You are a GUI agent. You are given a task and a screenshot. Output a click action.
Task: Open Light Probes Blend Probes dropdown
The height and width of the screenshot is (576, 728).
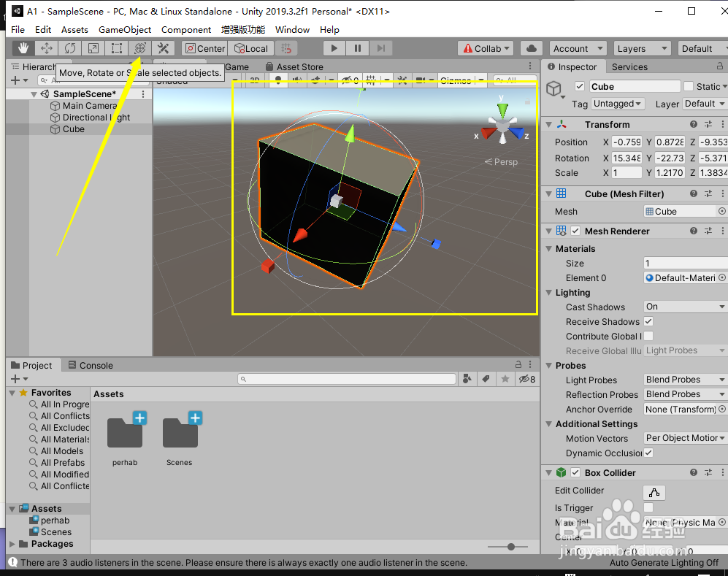686,379
